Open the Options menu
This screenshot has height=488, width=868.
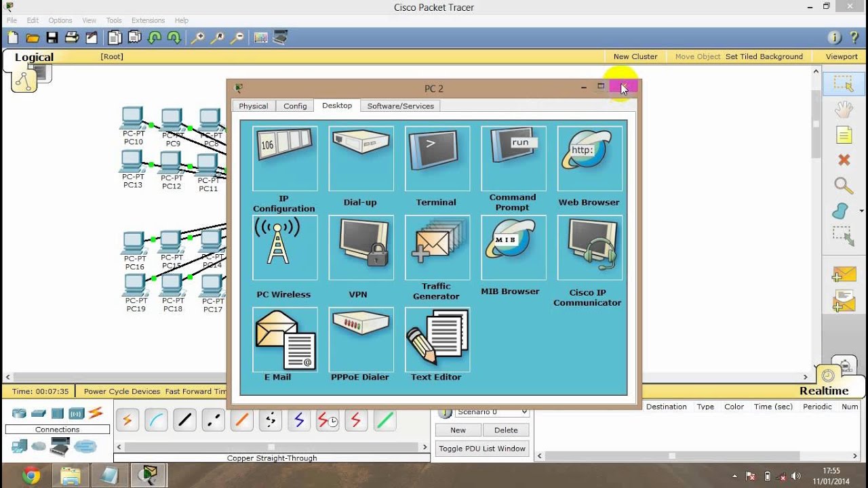tap(60, 20)
